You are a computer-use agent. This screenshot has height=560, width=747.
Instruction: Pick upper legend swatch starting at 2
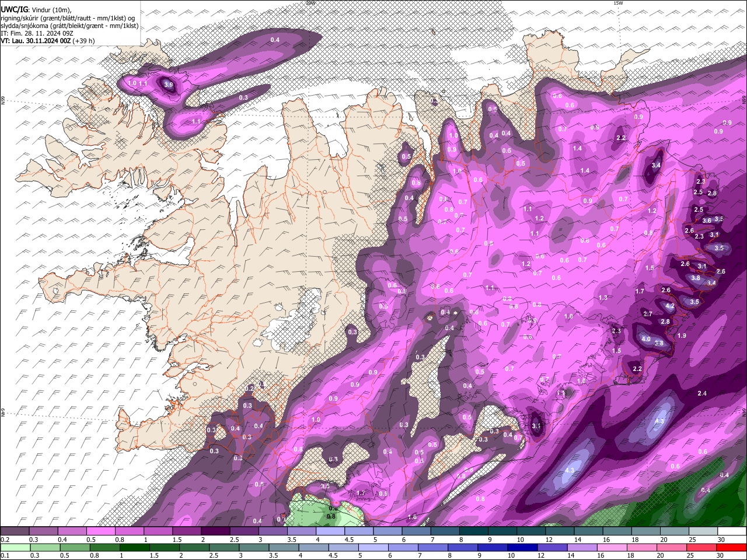(x=215, y=531)
